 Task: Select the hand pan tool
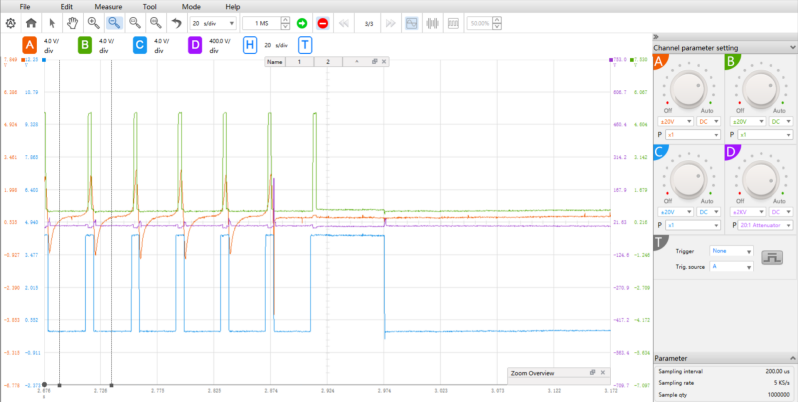click(x=72, y=22)
